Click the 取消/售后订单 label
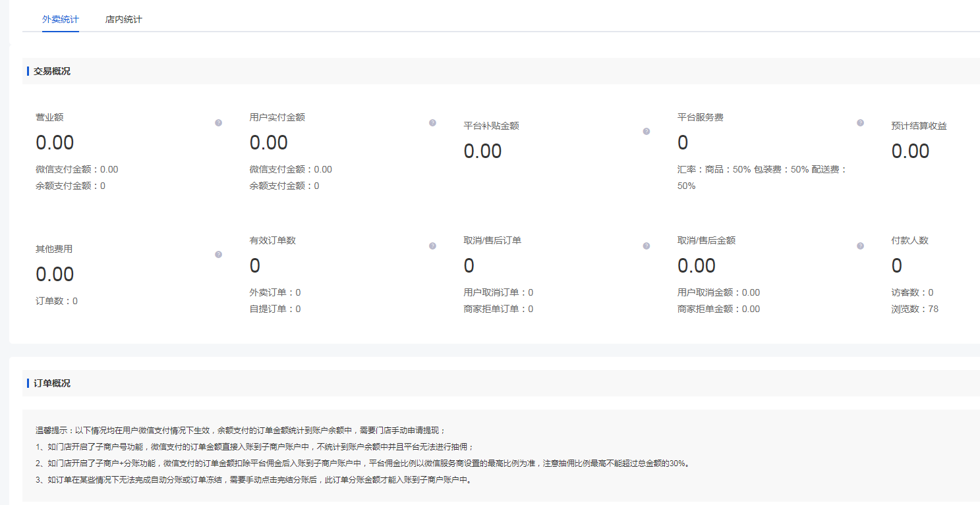This screenshot has height=505, width=980. [x=493, y=240]
